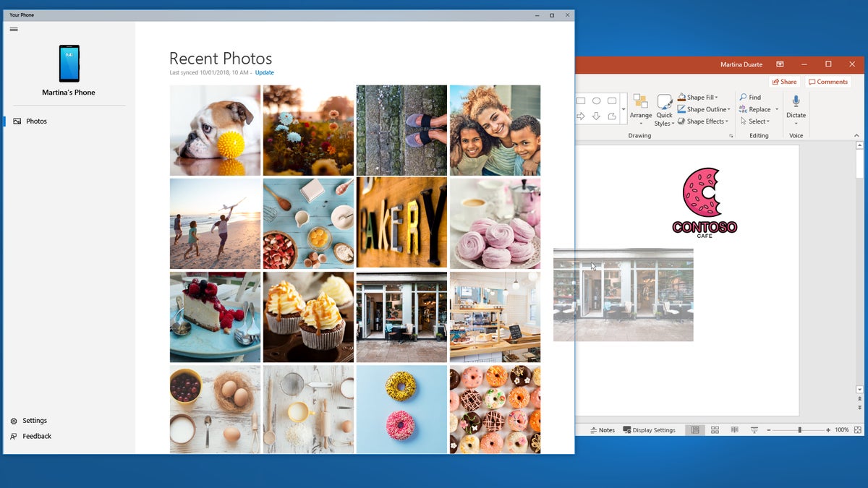Select the rectangle shape in PowerPoint gallery
This screenshot has width=868, height=488.
coord(581,101)
